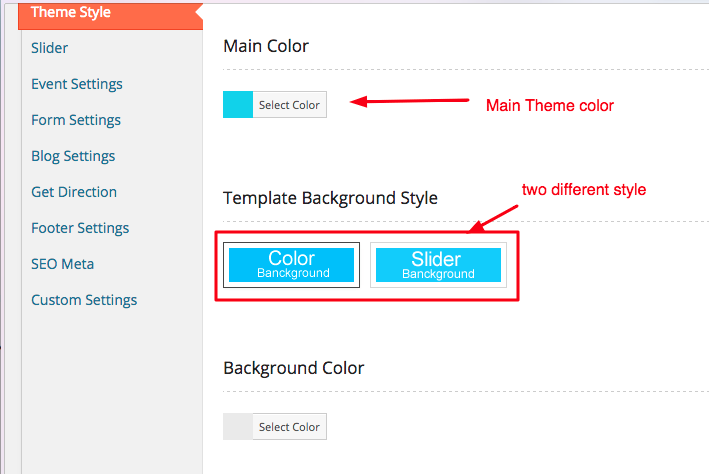Open the SEO Meta section
The width and height of the screenshot is (709, 474).
(63, 264)
